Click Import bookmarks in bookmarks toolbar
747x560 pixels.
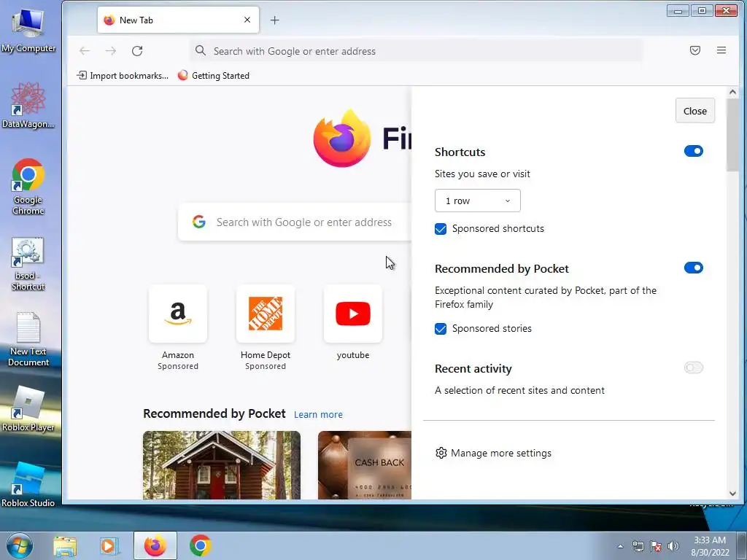(123, 76)
